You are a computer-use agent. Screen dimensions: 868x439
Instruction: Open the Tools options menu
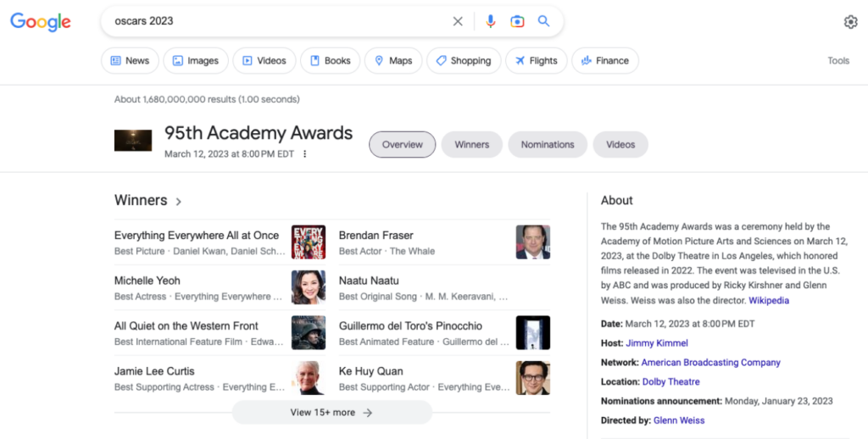pyautogui.click(x=838, y=61)
